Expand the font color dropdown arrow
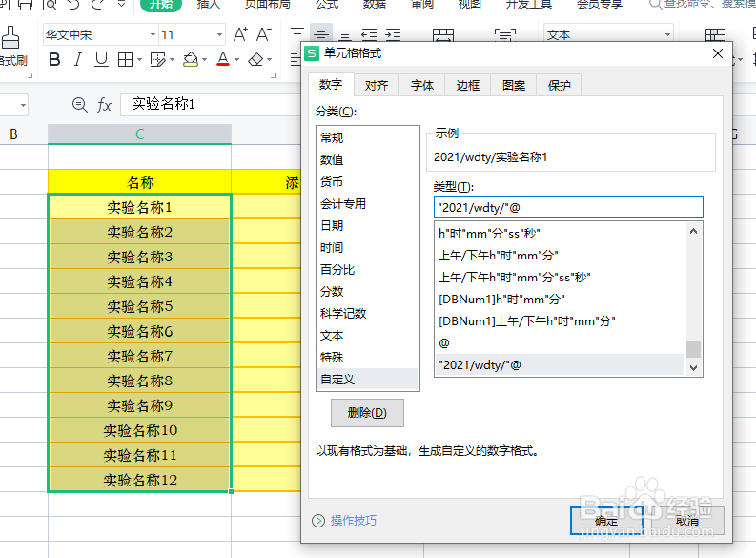This screenshot has height=558, width=756. pyautogui.click(x=236, y=60)
